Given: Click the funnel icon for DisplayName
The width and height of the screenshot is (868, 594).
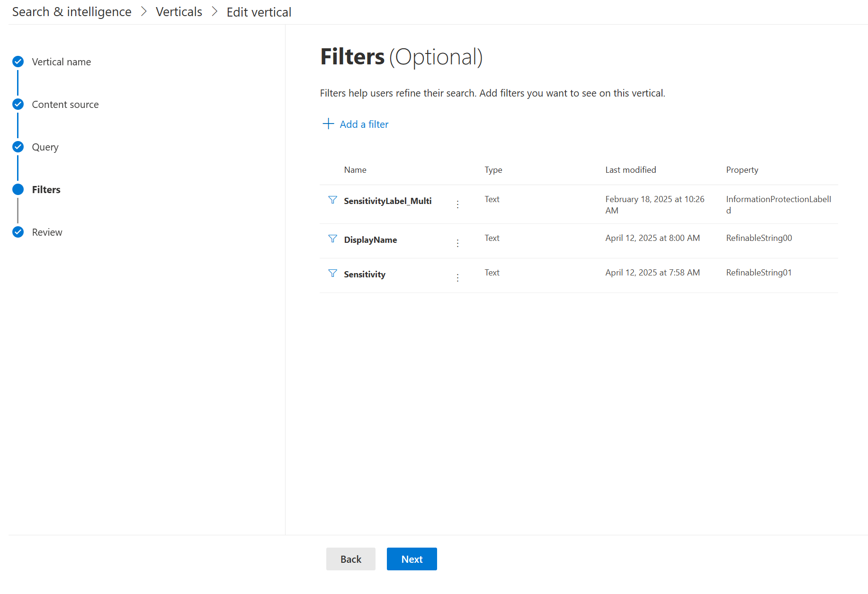Looking at the screenshot, I should [333, 239].
